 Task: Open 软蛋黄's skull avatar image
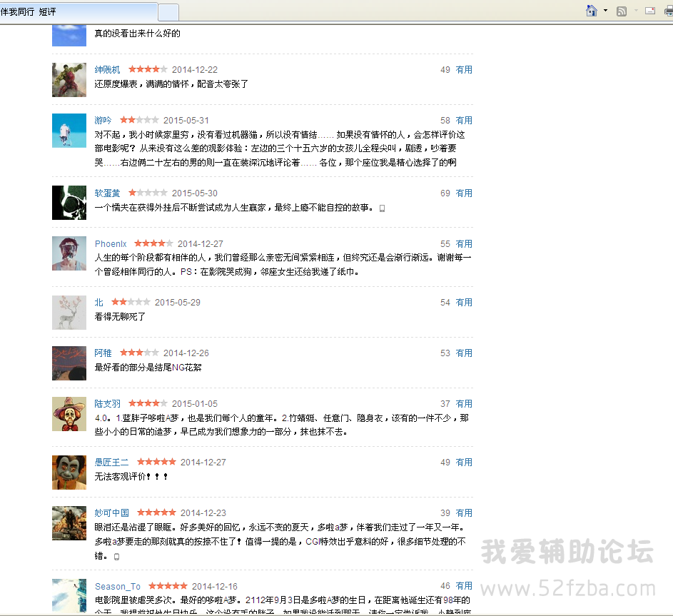coord(69,203)
